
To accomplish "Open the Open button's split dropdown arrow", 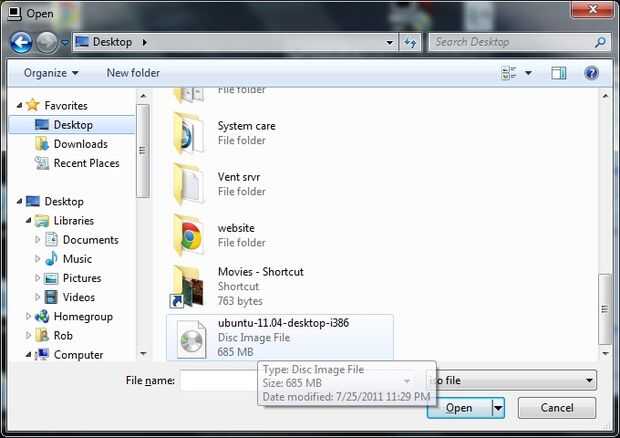I will click(x=498, y=408).
